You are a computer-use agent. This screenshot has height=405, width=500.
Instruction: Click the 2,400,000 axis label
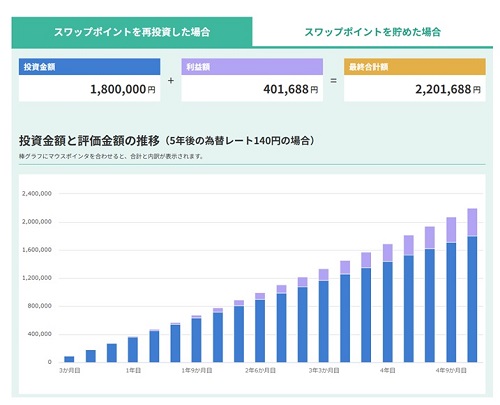(x=37, y=194)
